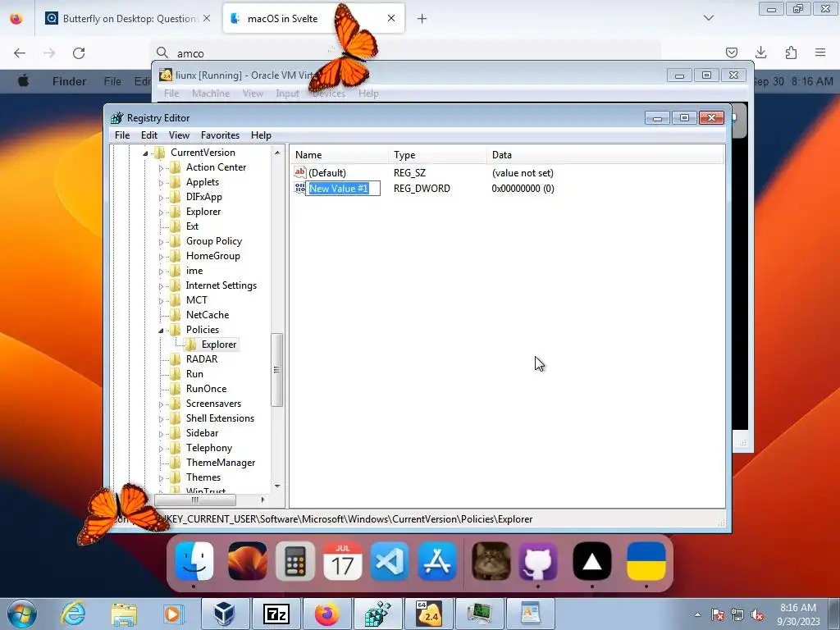Select the Explorer key under Policies
The height and width of the screenshot is (630, 840).
tap(218, 345)
